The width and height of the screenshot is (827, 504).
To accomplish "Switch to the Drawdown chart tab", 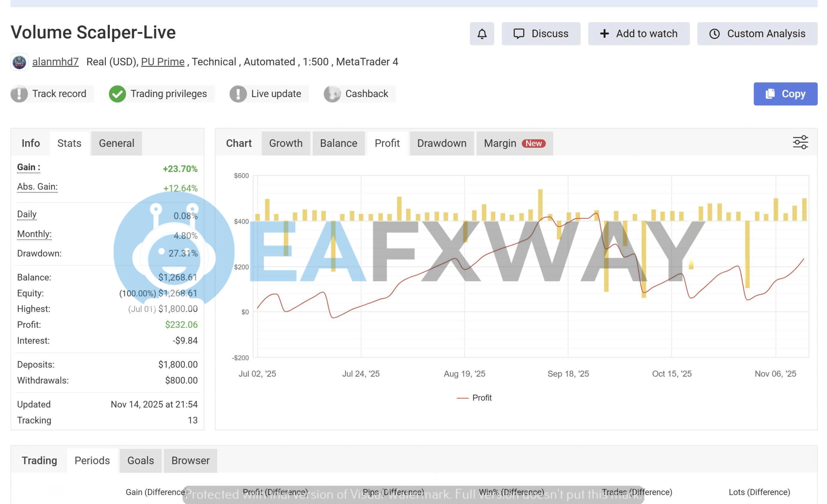I will pos(441,144).
